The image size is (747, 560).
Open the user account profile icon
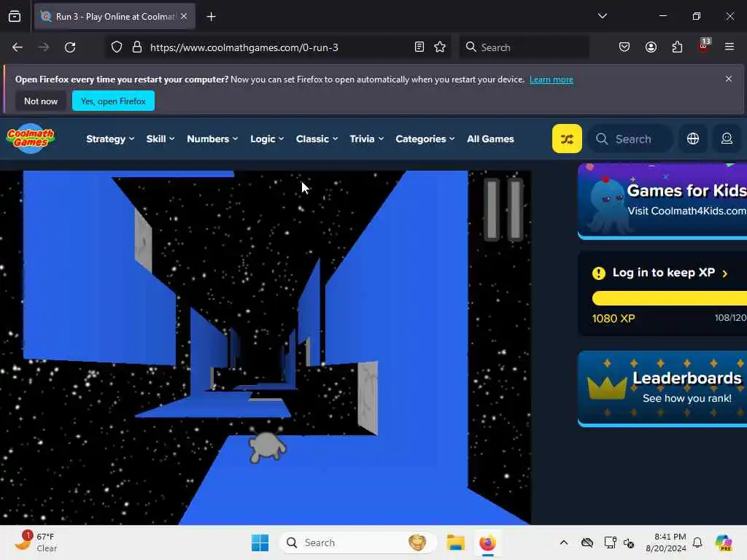click(x=727, y=139)
